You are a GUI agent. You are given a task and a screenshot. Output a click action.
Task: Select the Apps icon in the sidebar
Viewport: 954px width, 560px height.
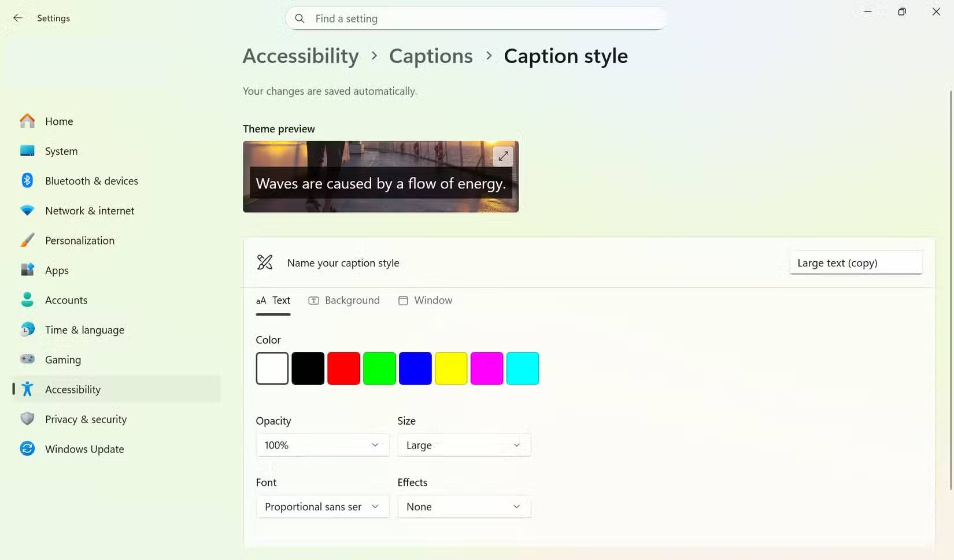click(x=27, y=270)
